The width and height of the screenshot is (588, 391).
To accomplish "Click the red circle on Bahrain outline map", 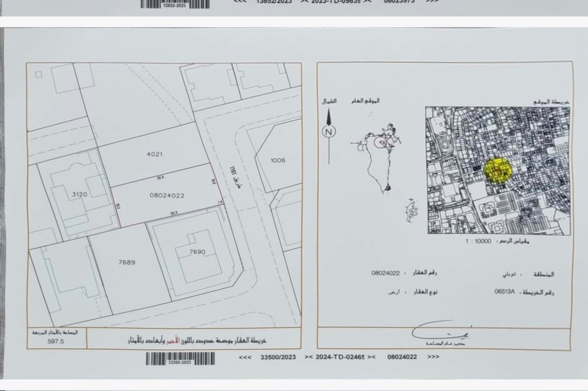I will (380, 142).
